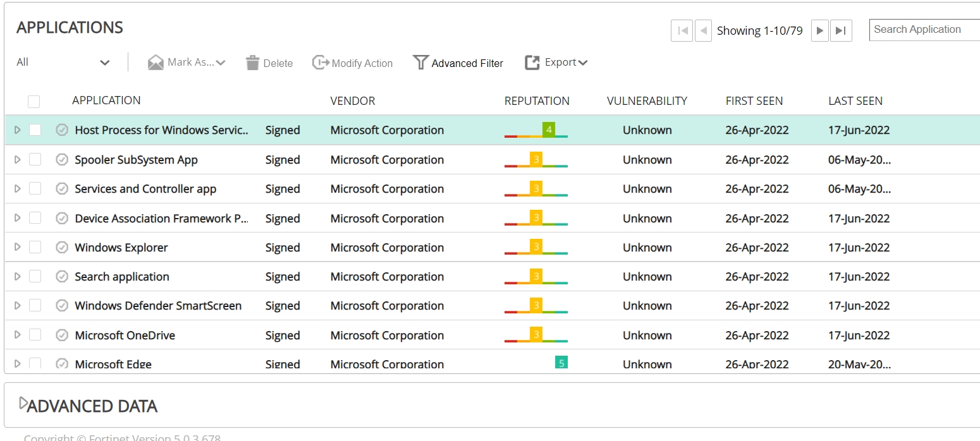
Task: Click the Delete trash can icon
Action: (253, 63)
